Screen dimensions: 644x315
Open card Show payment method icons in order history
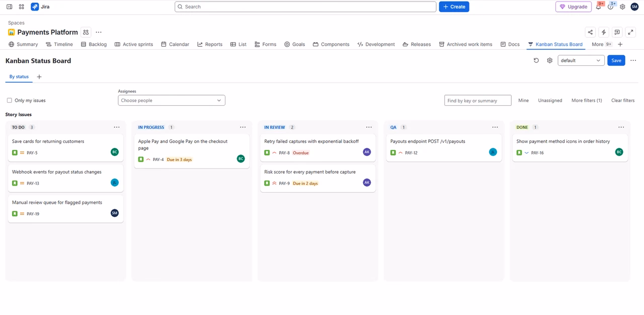tap(570, 147)
